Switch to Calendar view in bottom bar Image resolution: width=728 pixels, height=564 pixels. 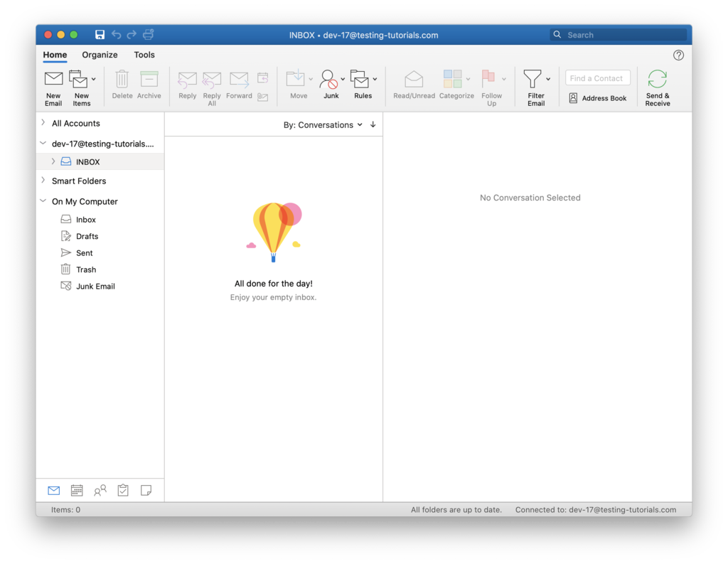click(x=77, y=490)
